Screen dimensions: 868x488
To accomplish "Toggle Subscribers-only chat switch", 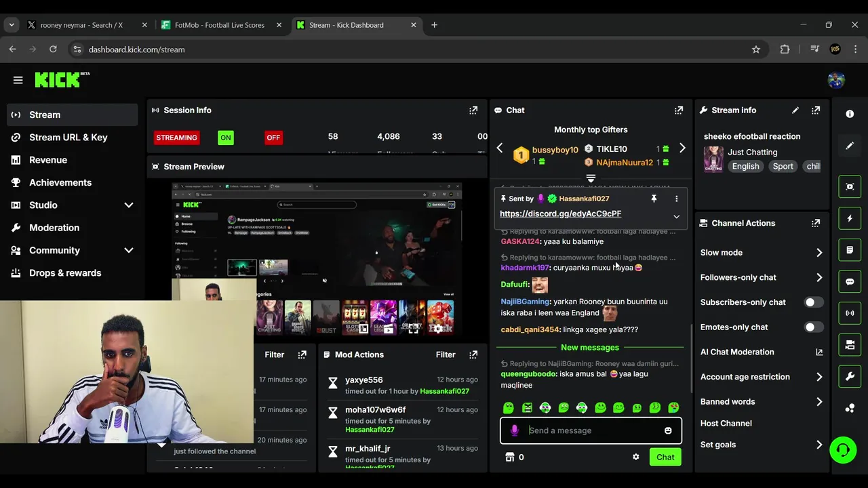I will [813, 302].
